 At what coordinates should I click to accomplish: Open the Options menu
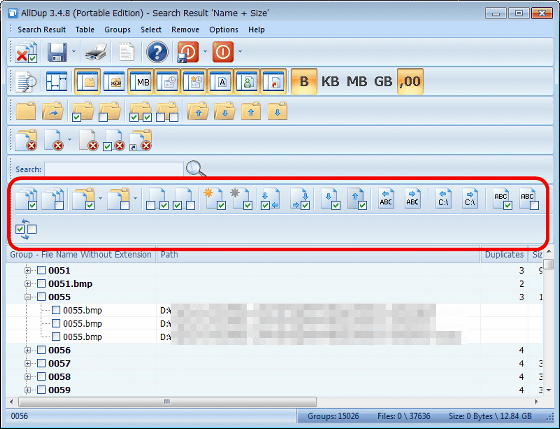point(224,30)
